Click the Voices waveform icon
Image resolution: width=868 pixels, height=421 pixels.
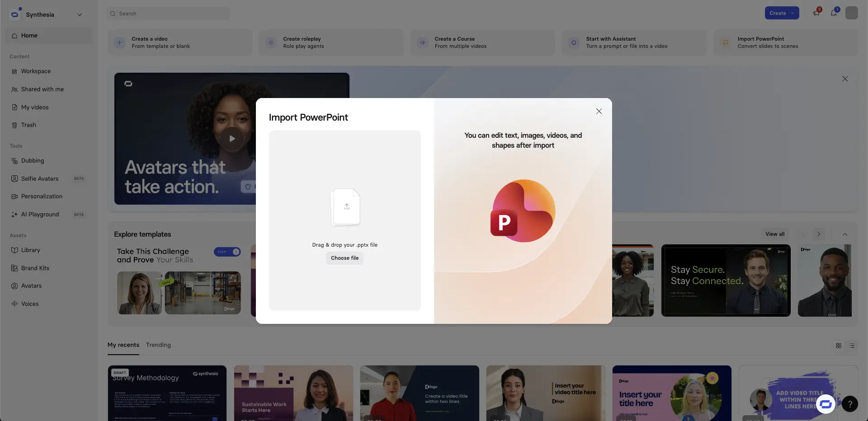tap(14, 304)
